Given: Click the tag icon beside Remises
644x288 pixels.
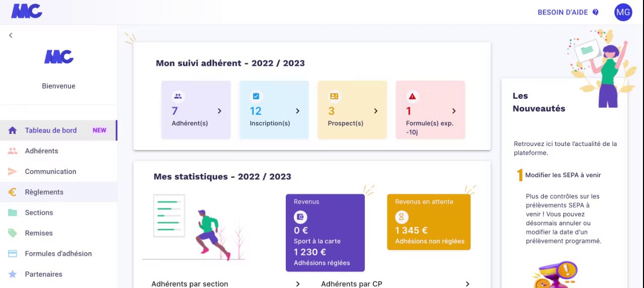Looking at the screenshot, I should 13,233.
